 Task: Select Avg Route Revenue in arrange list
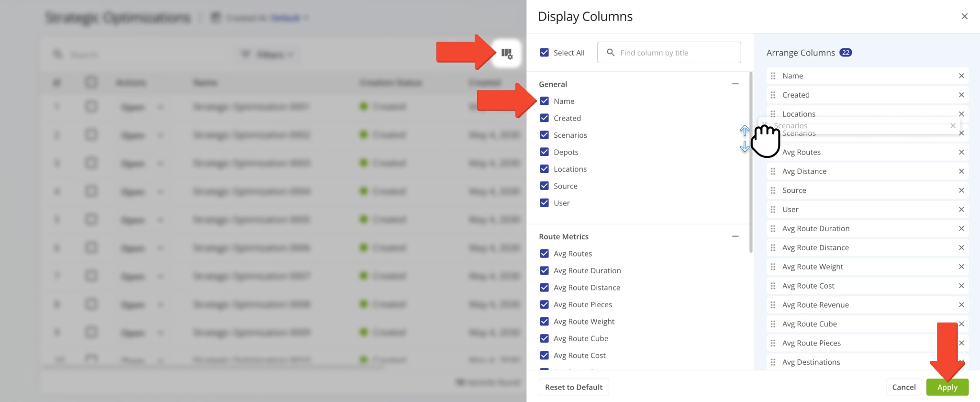click(x=815, y=305)
